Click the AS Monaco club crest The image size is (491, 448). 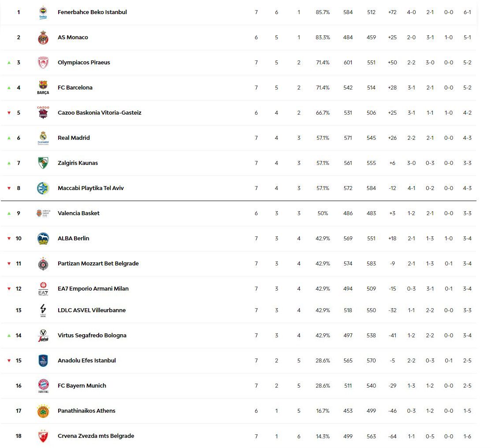click(x=43, y=37)
